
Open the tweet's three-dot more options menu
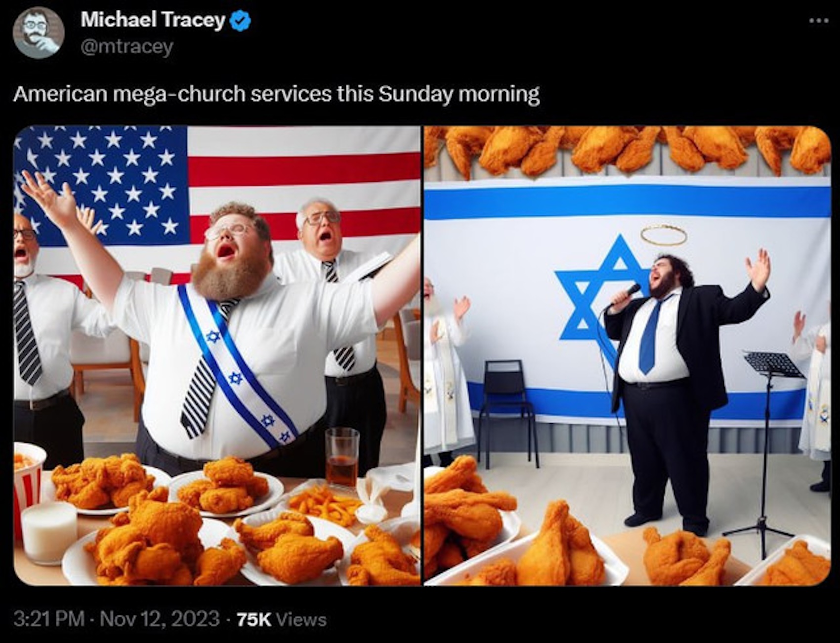pos(819,21)
